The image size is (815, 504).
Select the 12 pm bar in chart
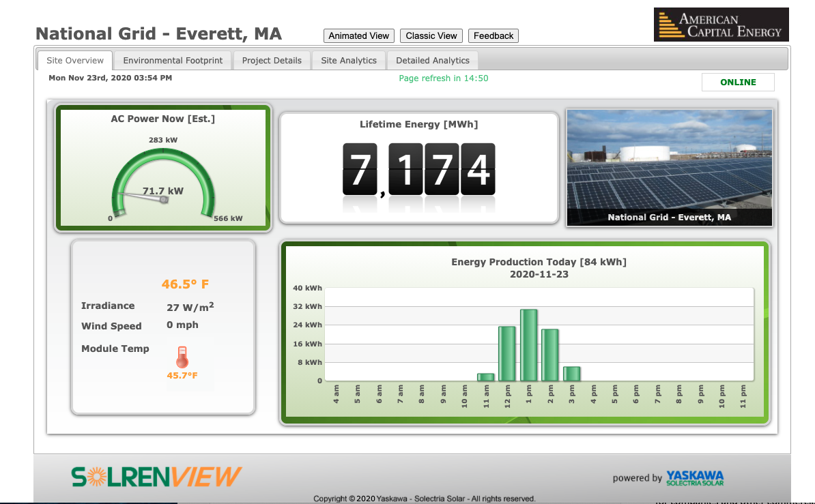507,353
